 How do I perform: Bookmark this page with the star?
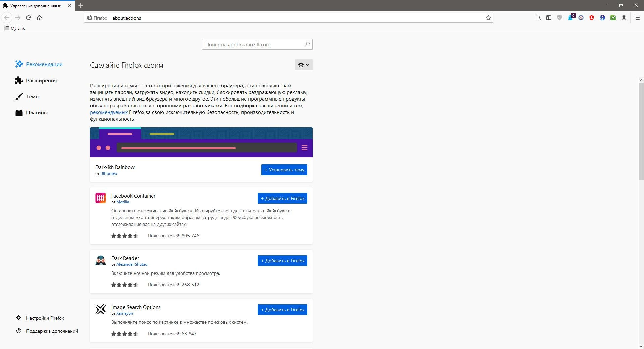(488, 18)
